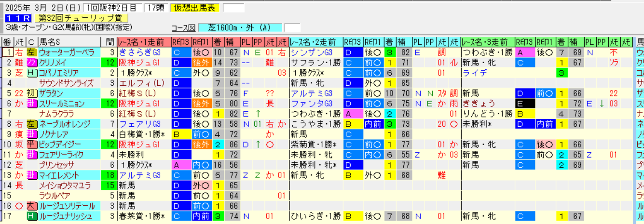
Task: Click the 大 badge beside ルージュソリテール
Action: pyautogui.click(x=31, y=206)
